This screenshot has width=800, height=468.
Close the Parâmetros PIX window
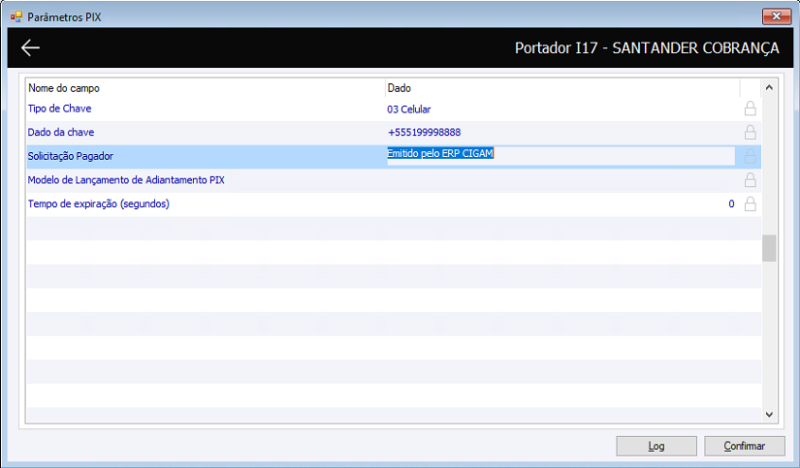pyautogui.click(x=776, y=16)
